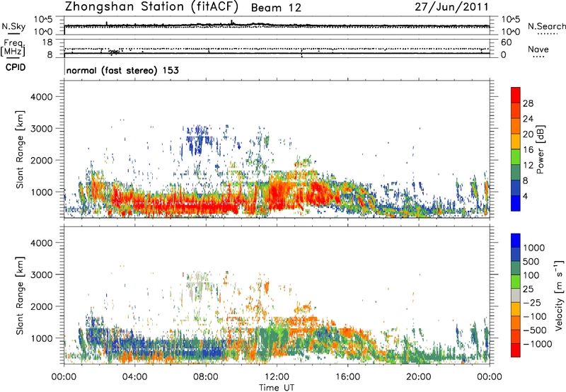Click the red bottom of velocity colorbar

[x=516, y=350]
